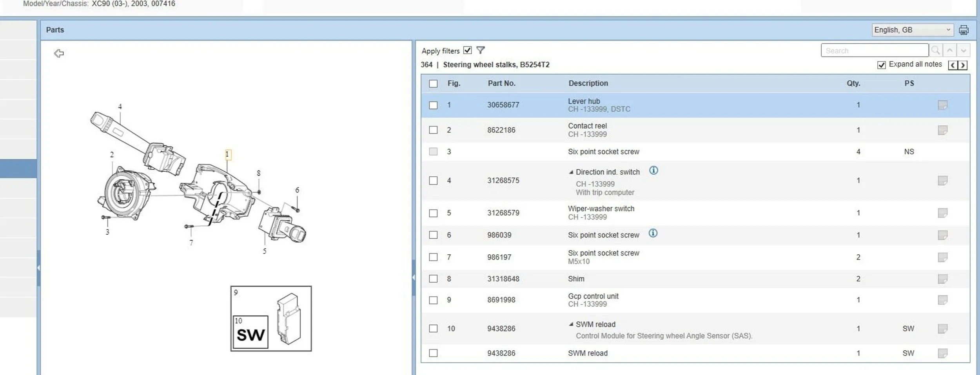Click the PS column header

909,83
